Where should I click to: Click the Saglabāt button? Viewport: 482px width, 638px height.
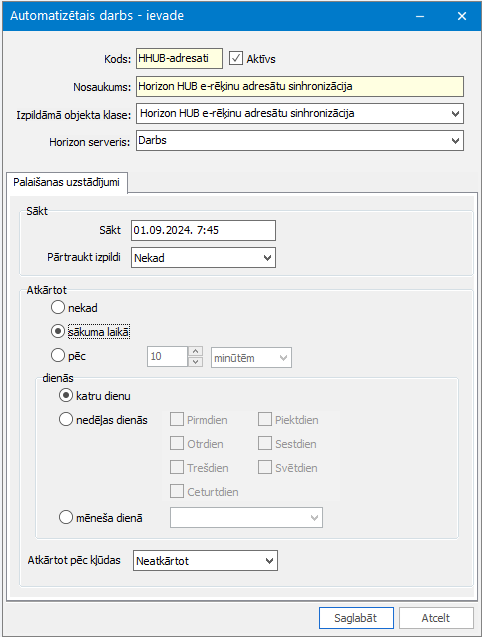[356, 618]
